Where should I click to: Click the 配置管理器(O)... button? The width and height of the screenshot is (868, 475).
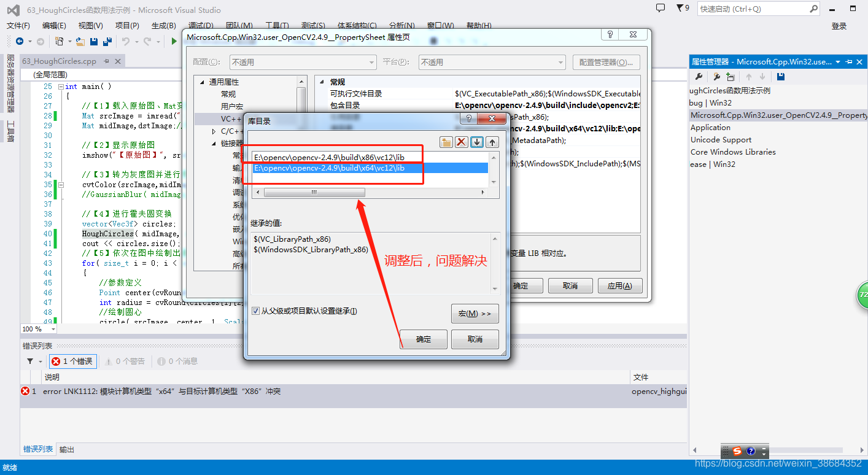tap(606, 62)
